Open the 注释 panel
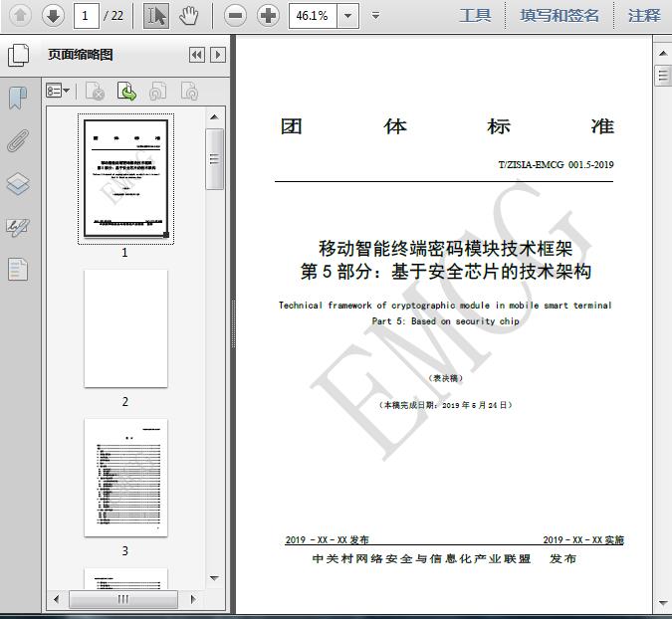Image resolution: width=672 pixels, height=619 pixels. [x=644, y=16]
